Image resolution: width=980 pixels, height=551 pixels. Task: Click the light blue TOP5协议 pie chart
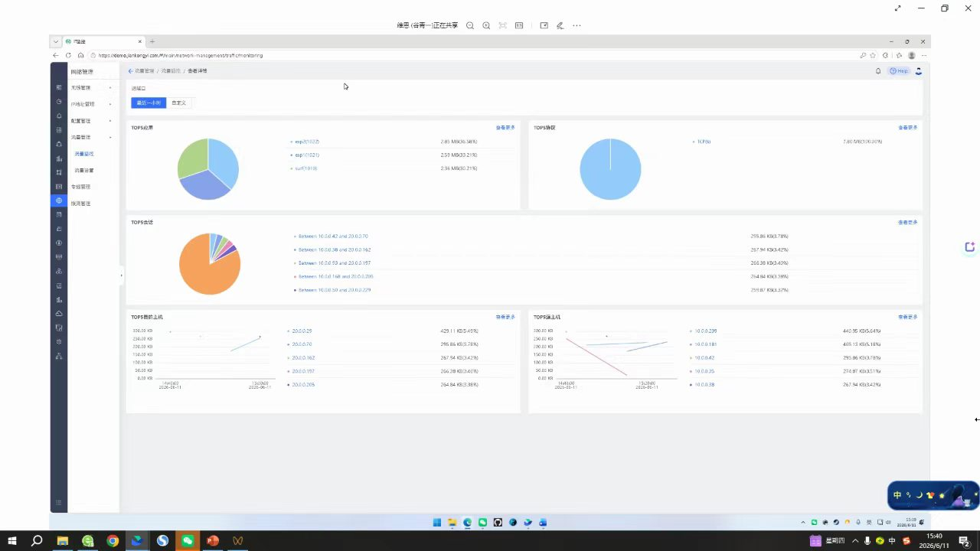[610, 169]
